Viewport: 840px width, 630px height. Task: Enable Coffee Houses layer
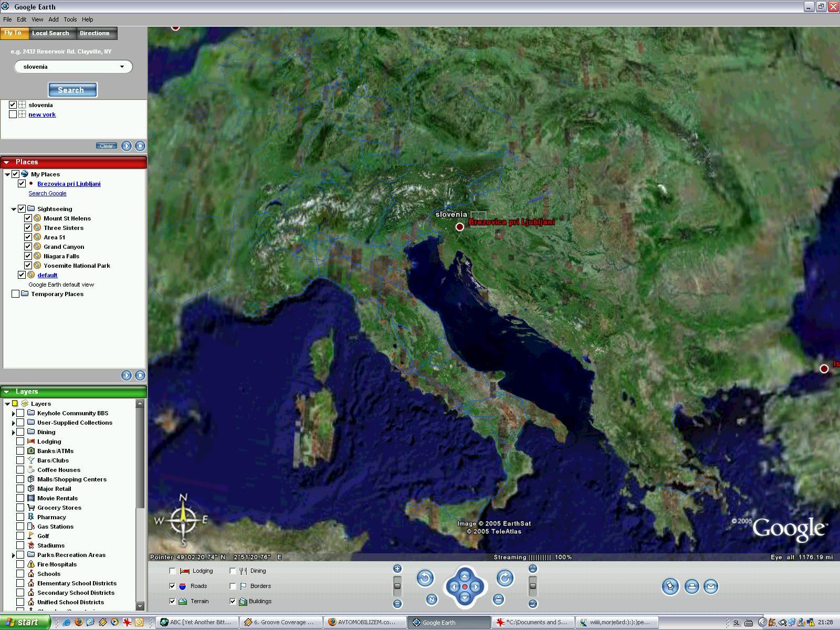pos(20,470)
